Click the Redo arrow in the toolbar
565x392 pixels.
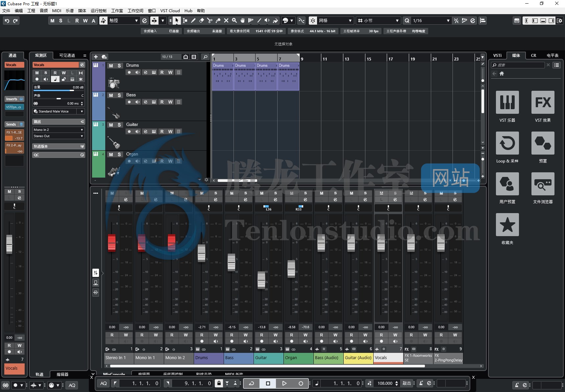pyautogui.click(x=15, y=21)
